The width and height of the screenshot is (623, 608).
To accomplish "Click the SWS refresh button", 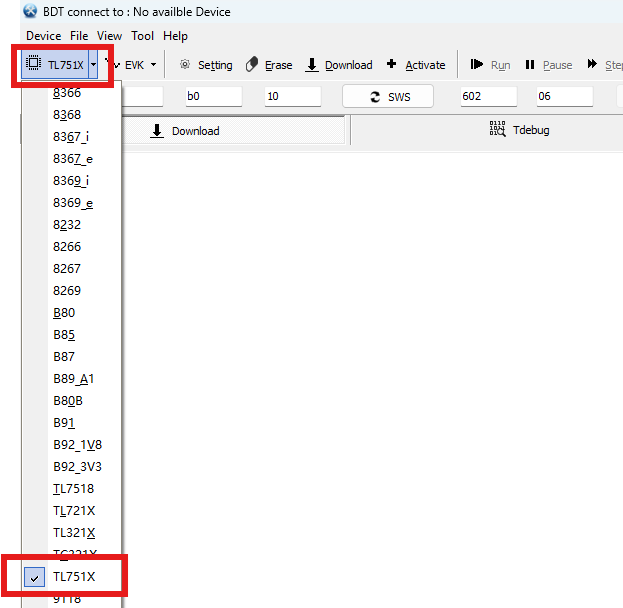I will (388, 96).
